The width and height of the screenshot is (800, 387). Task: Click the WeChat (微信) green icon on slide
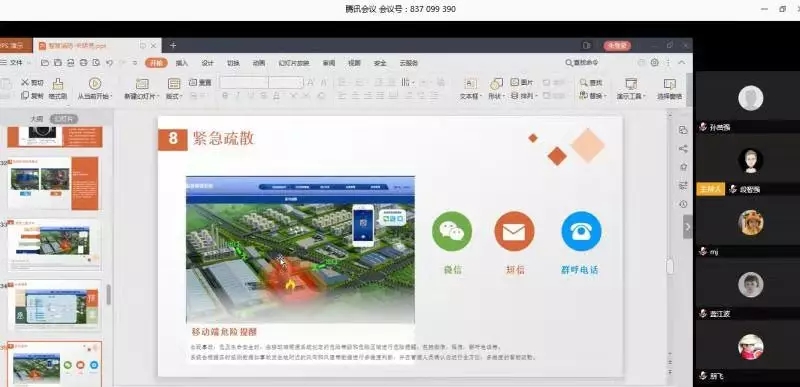(x=452, y=231)
